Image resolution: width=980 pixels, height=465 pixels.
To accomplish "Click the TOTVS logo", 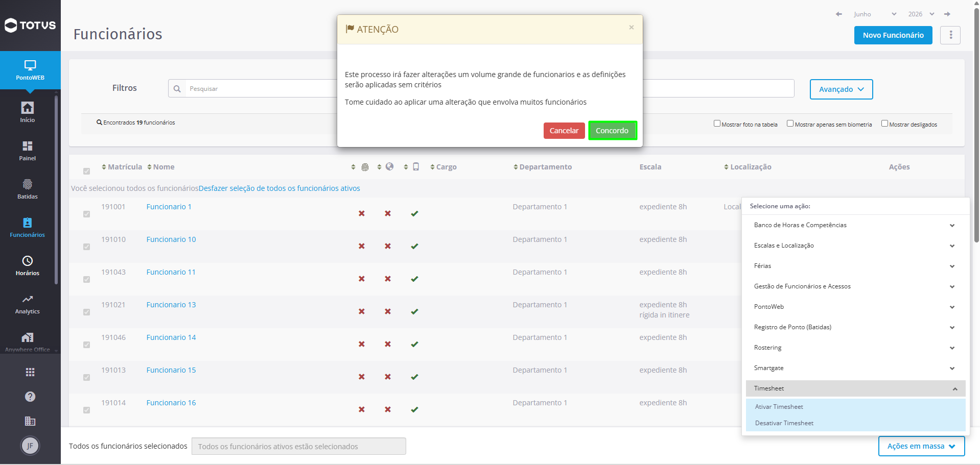I will coord(30,25).
